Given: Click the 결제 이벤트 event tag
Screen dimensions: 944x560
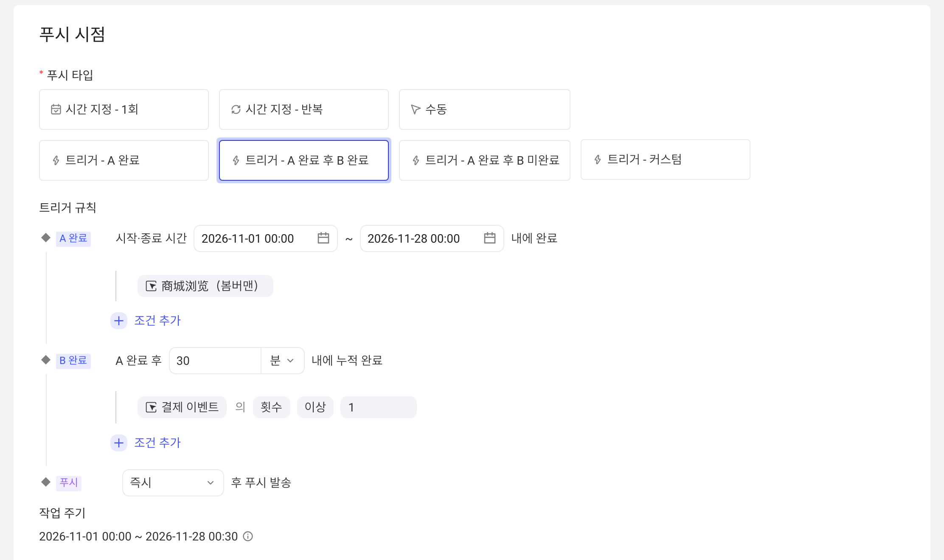Looking at the screenshot, I should 182,407.
